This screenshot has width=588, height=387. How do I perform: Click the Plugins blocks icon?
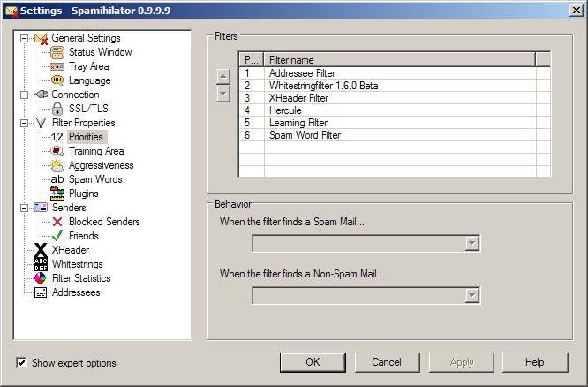(57, 193)
